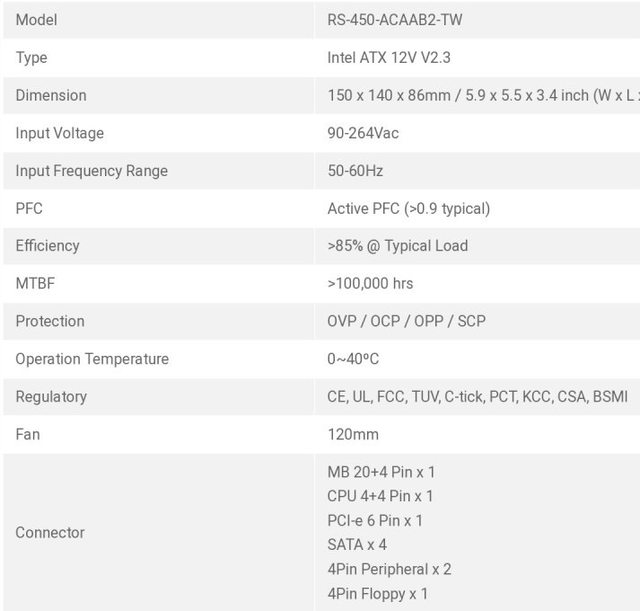Select the Intel ATX 12V V2.3 value

pos(389,58)
